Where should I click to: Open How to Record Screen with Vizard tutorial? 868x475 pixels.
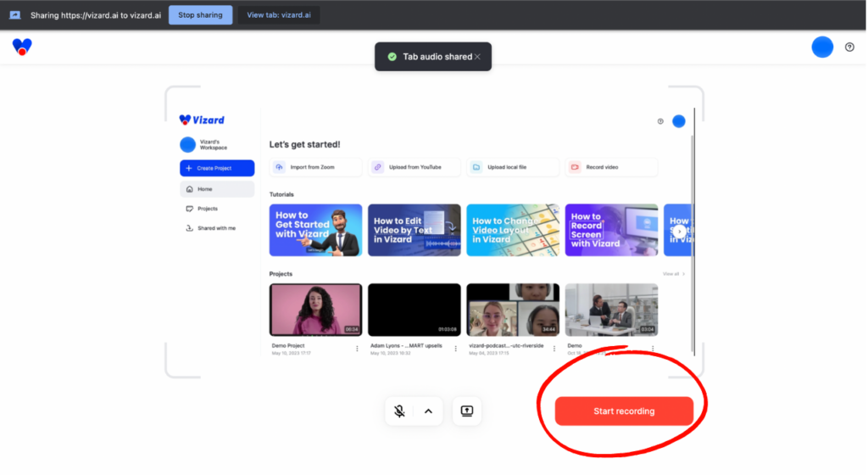click(612, 231)
